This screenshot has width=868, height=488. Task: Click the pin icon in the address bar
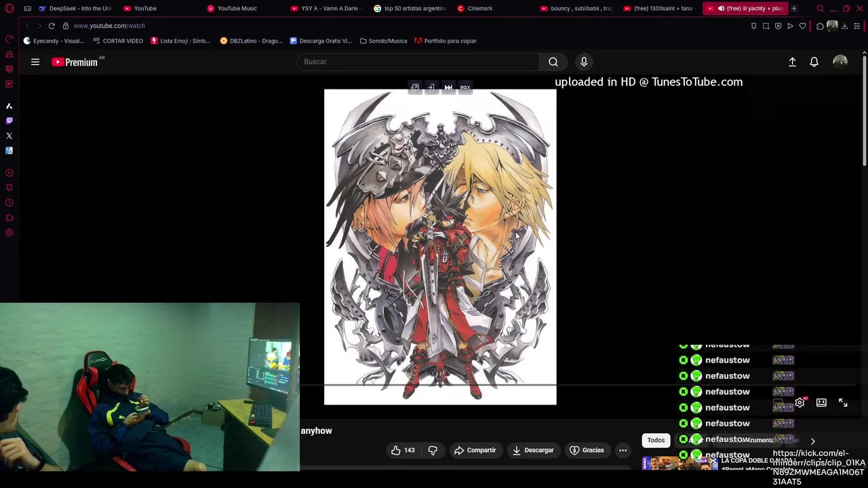[753, 26]
